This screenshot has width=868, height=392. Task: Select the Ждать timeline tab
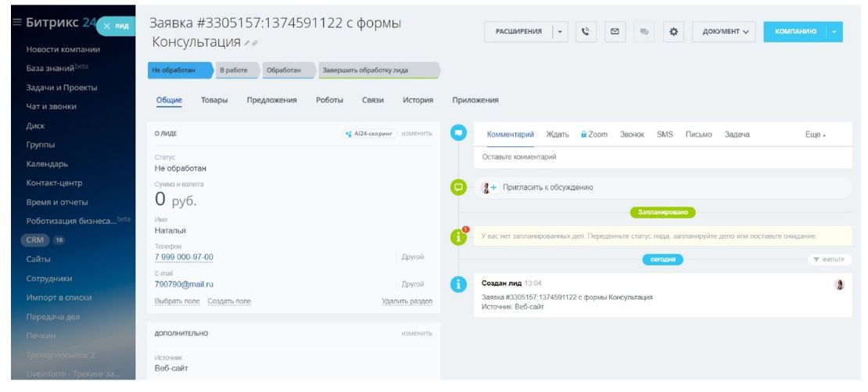pos(558,135)
